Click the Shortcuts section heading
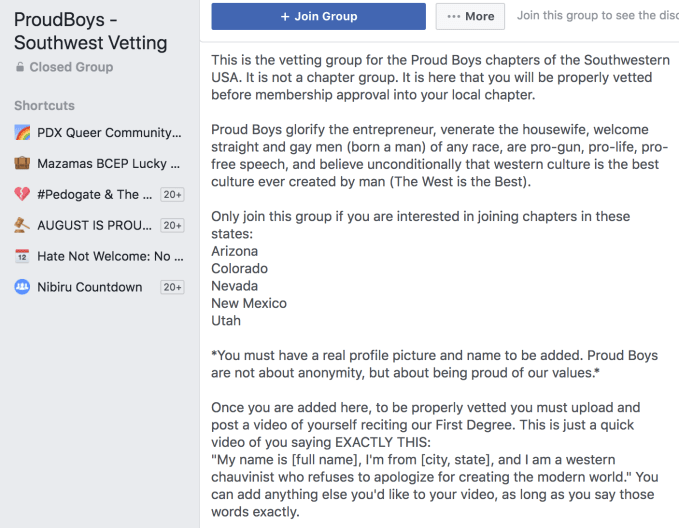 [44, 106]
